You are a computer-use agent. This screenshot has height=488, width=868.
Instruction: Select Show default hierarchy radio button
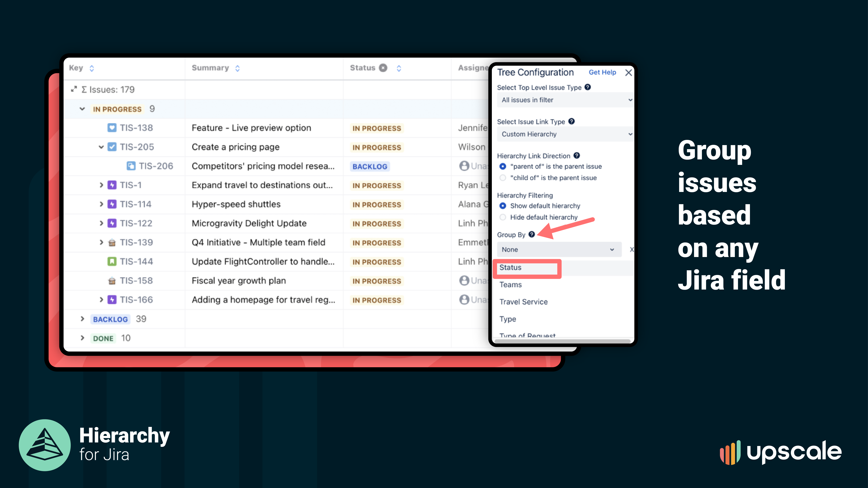coord(503,206)
